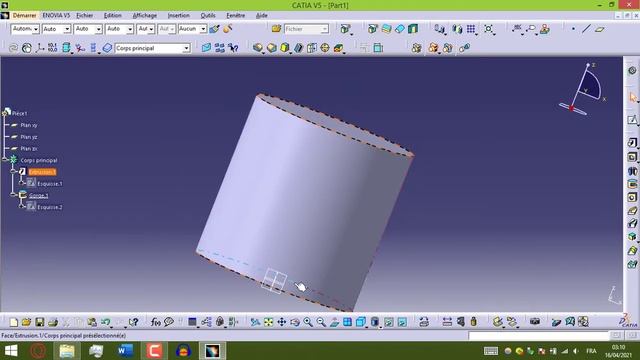This screenshot has height=360, width=640.
Task: Open the Affichage menu
Action: coord(144,16)
